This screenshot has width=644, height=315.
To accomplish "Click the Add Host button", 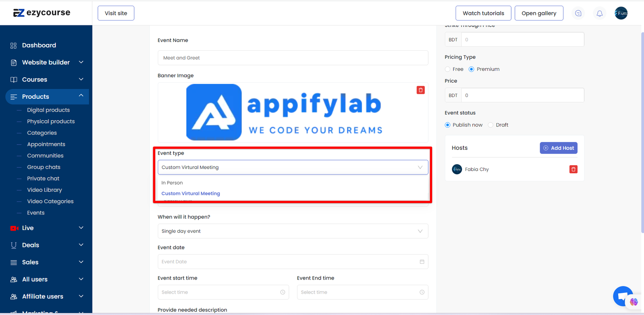I will tap(558, 148).
